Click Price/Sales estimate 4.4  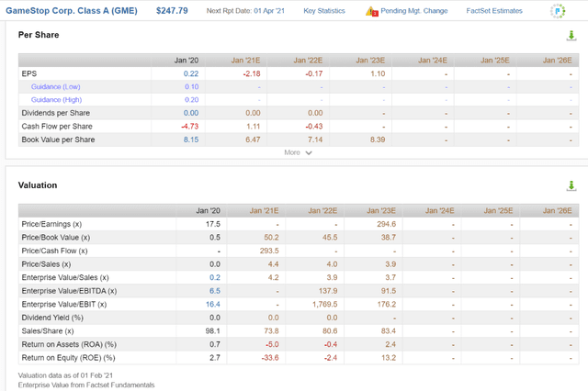[x=274, y=264]
